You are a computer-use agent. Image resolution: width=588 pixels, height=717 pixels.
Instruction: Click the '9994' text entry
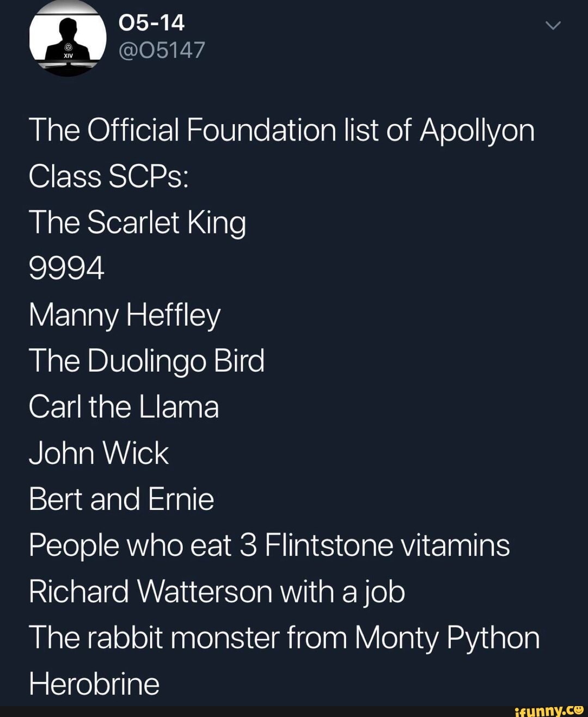click(x=66, y=268)
